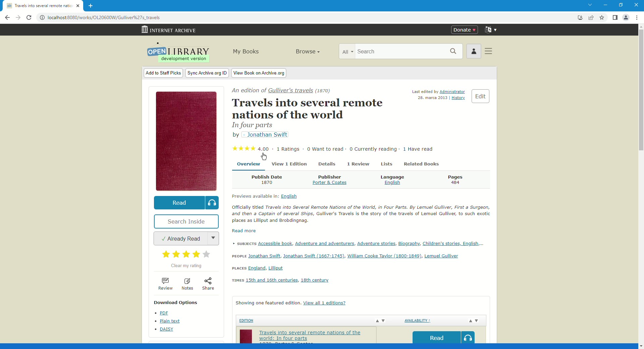Click the Lilliput place link
The height and width of the screenshot is (349, 644).
pos(276,268)
